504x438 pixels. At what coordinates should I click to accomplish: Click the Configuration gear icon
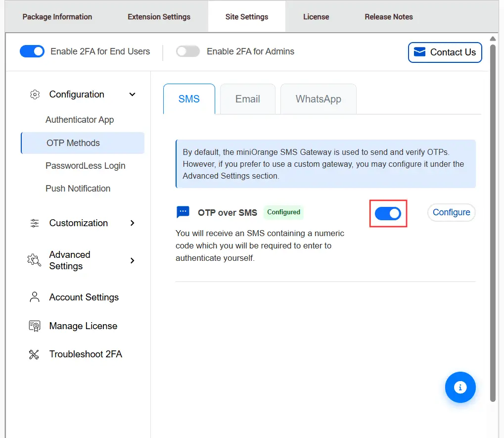coord(34,94)
